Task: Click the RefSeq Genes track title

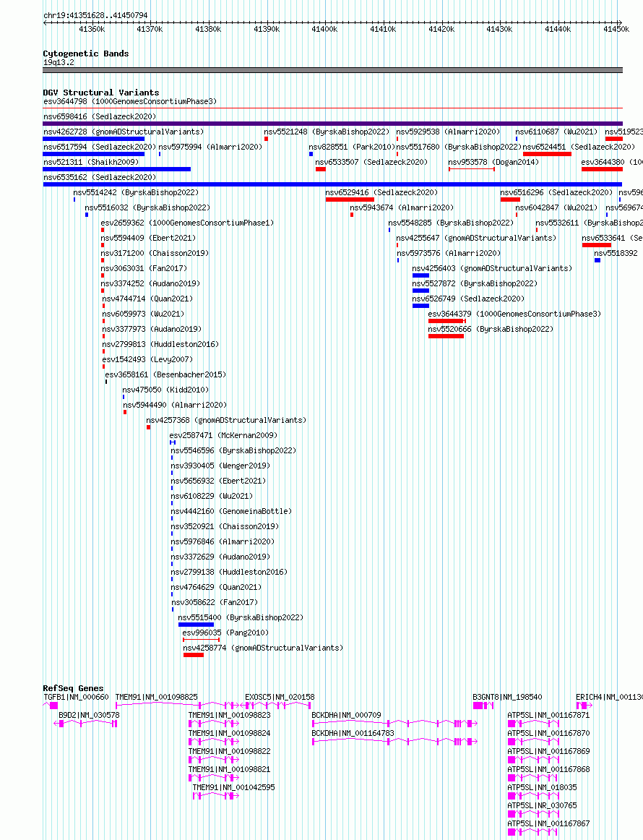Action: coord(74,688)
